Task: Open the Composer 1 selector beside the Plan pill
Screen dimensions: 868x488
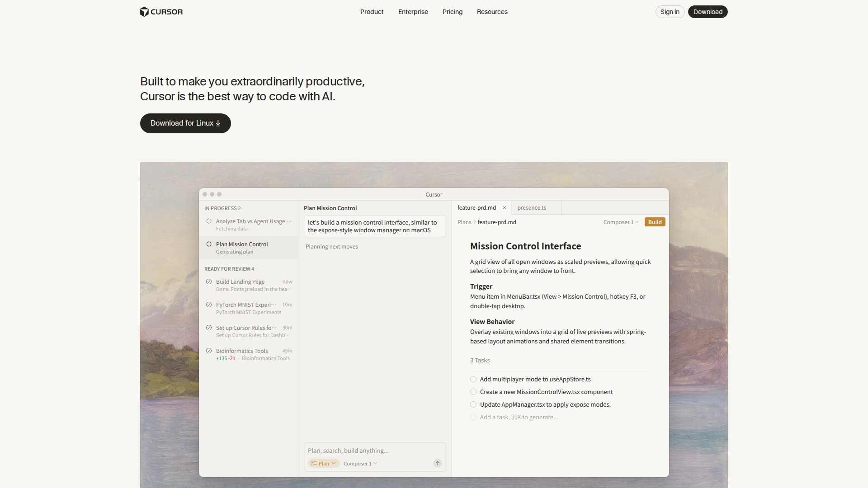Action: (359, 463)
